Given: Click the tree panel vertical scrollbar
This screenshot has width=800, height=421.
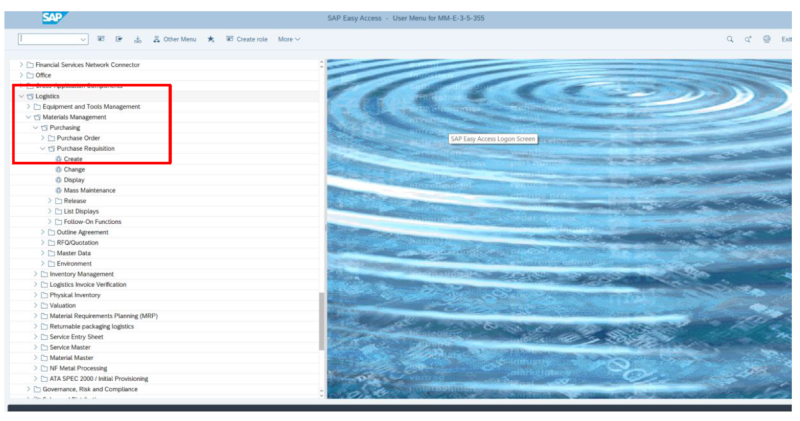Looking at the screenshot, I should point(321,320).
